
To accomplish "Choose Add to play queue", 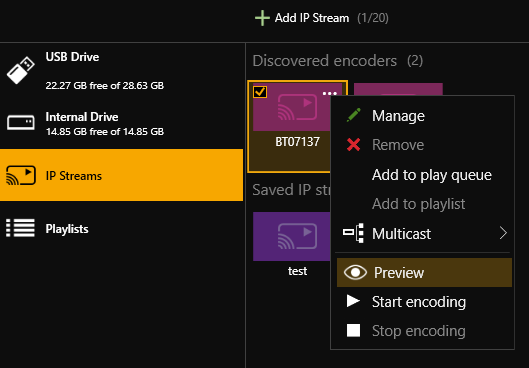I will tap(431, 175).
